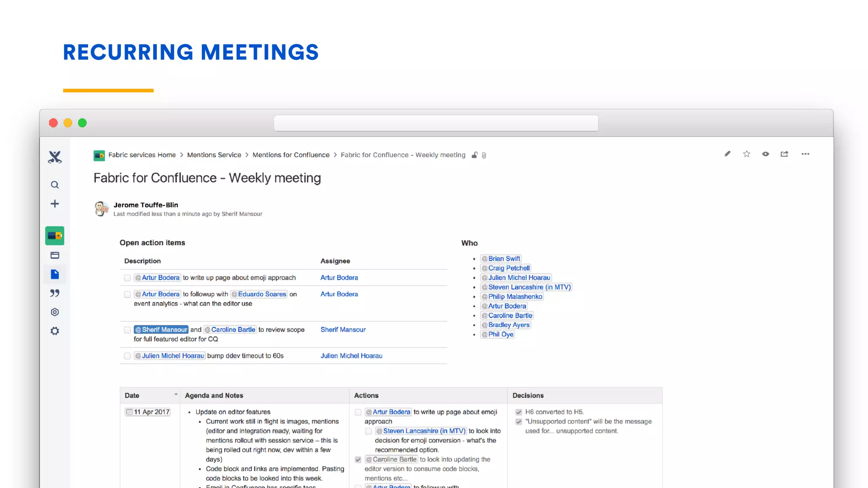The height and width of the screenshot is (488, 868).
Task: Click Fabric for Confluence - Weekly meeting breadcrumb
Action: (x=403, y=155)
